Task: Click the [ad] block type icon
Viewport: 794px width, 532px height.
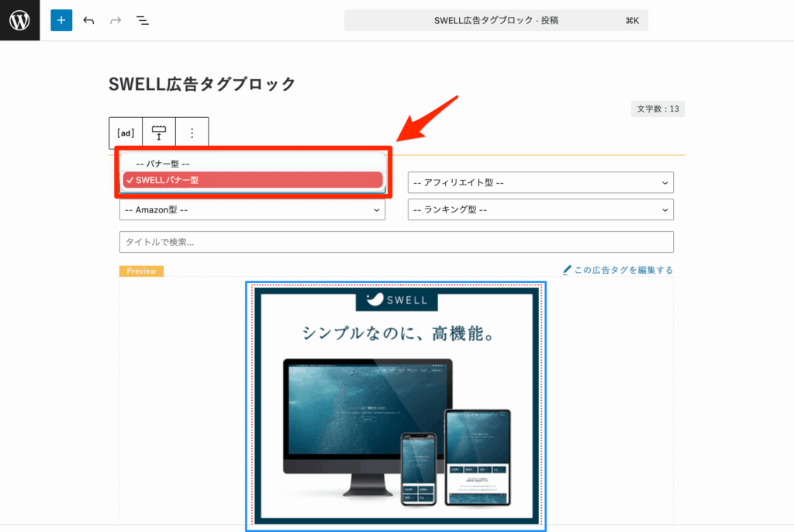Action: coord(126,133)
